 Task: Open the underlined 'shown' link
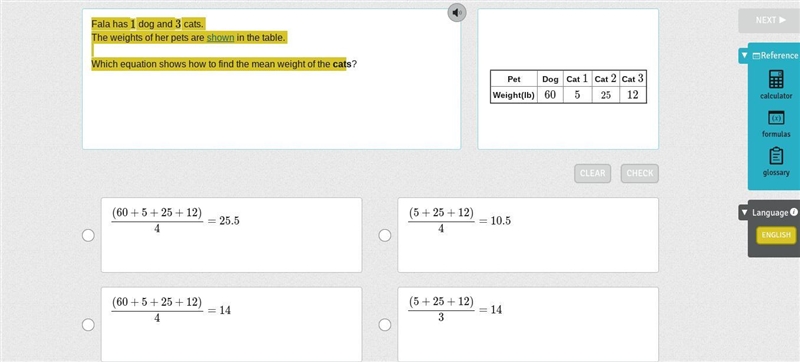coord(220,38)
